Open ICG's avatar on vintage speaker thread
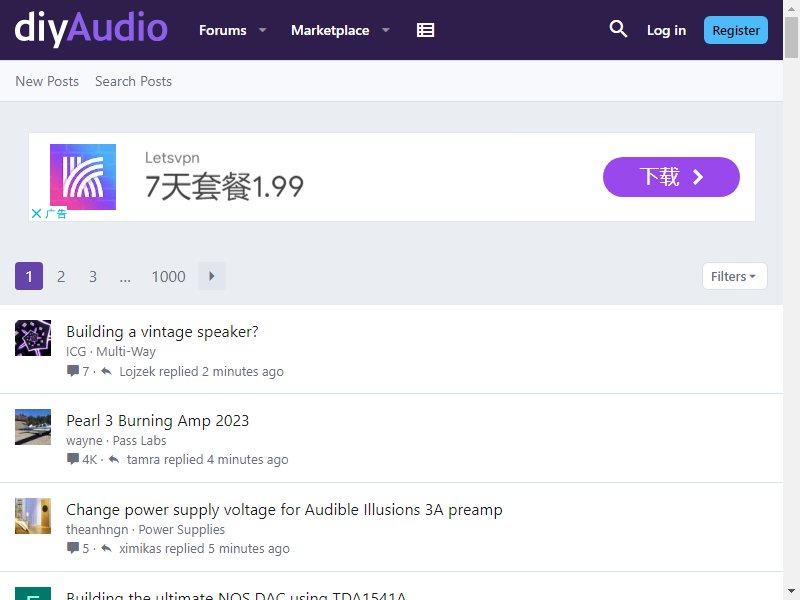 33,338
